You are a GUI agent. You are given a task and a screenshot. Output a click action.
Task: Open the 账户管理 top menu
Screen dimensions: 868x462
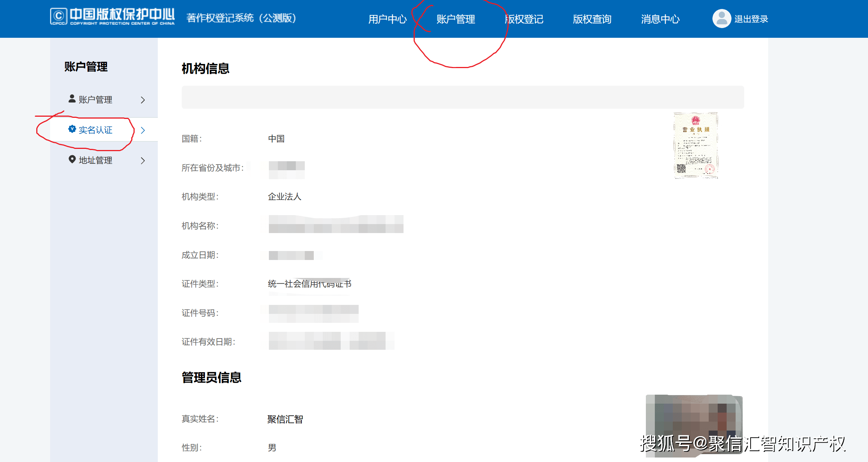[456, 19]
